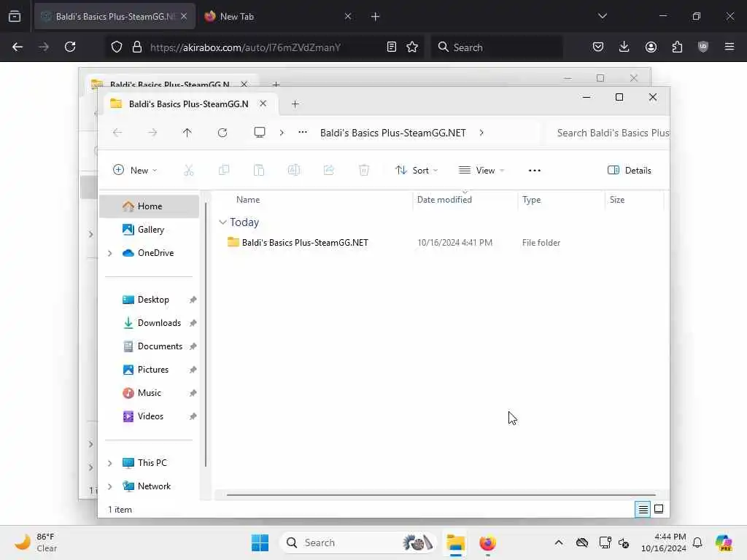The height and width of the screenshot is (560, 747).
Task: Click chevron after Baldi's Basics Plus-SteamGG.NET breadcrumb
Action: coord(481,133)
